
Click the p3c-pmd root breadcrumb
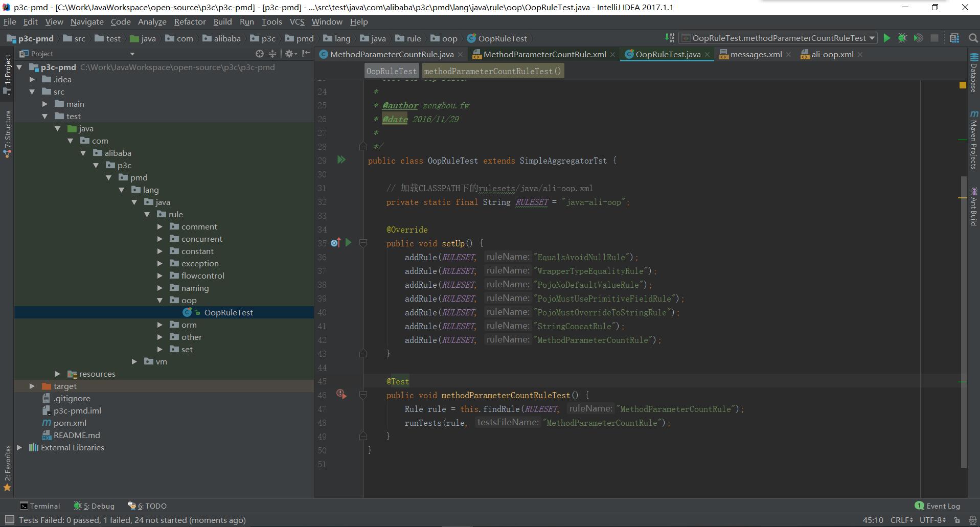30,38
